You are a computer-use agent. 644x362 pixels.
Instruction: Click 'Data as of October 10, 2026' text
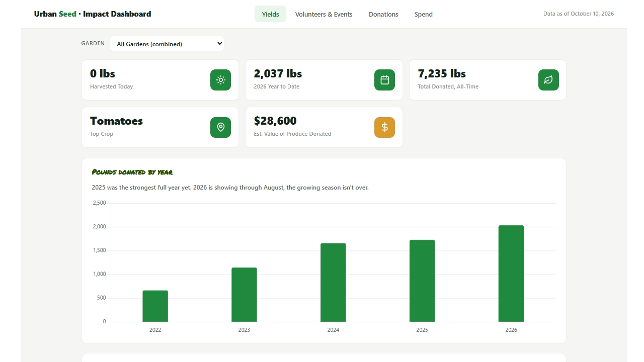[579, 14]
